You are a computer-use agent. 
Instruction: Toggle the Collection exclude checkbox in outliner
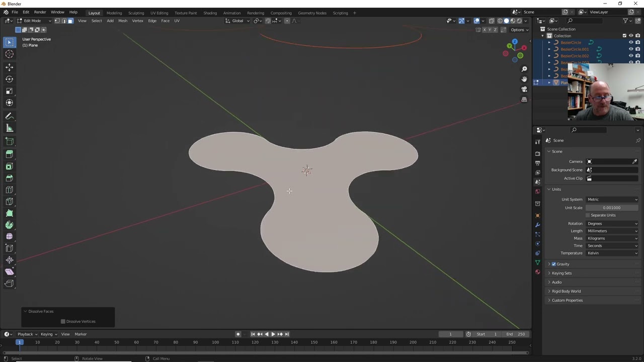(624, 36)
